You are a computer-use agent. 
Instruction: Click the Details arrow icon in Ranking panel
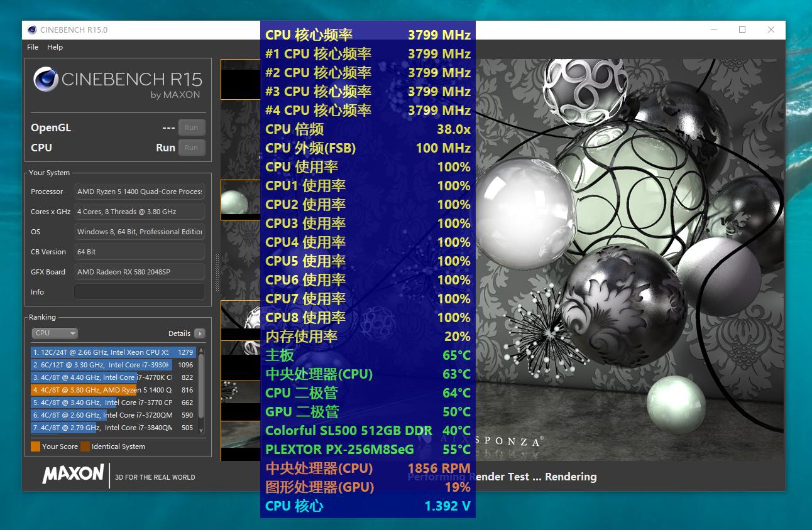tap(199, 333)
